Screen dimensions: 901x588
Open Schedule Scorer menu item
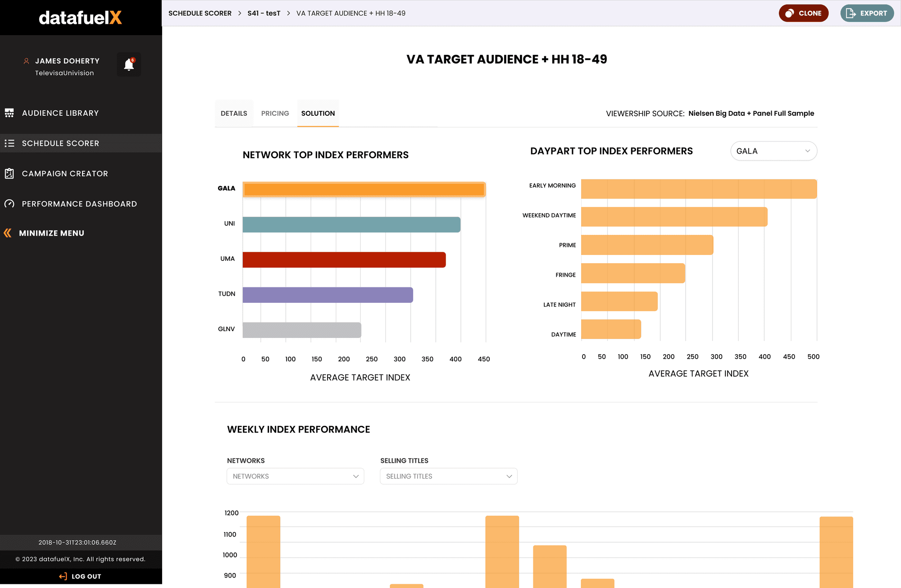[x=81, y=143]
